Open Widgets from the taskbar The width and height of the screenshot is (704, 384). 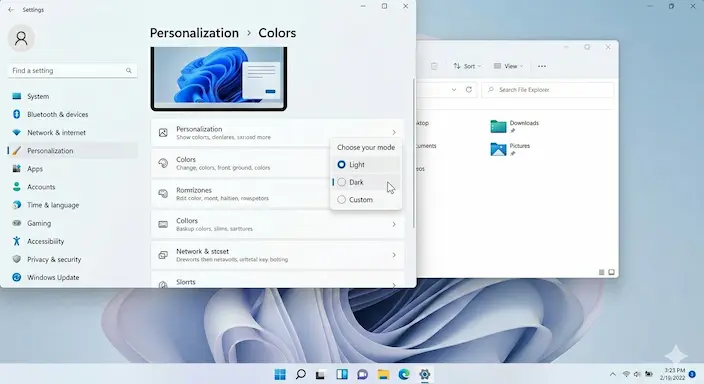click(x=342, y=374)
